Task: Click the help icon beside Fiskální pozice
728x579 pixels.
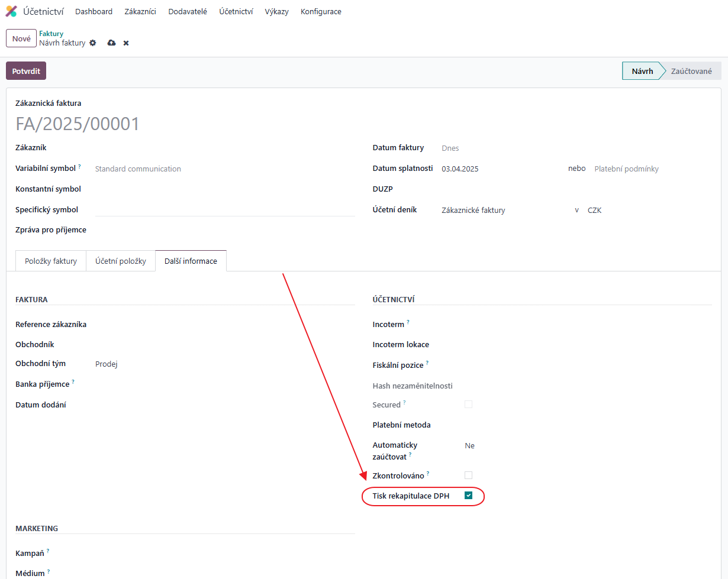Action: pos(427,363)
